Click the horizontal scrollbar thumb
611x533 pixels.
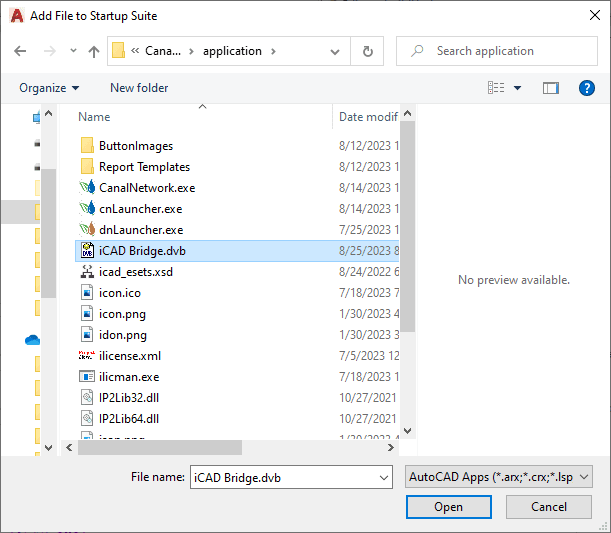tap(160, 448)
